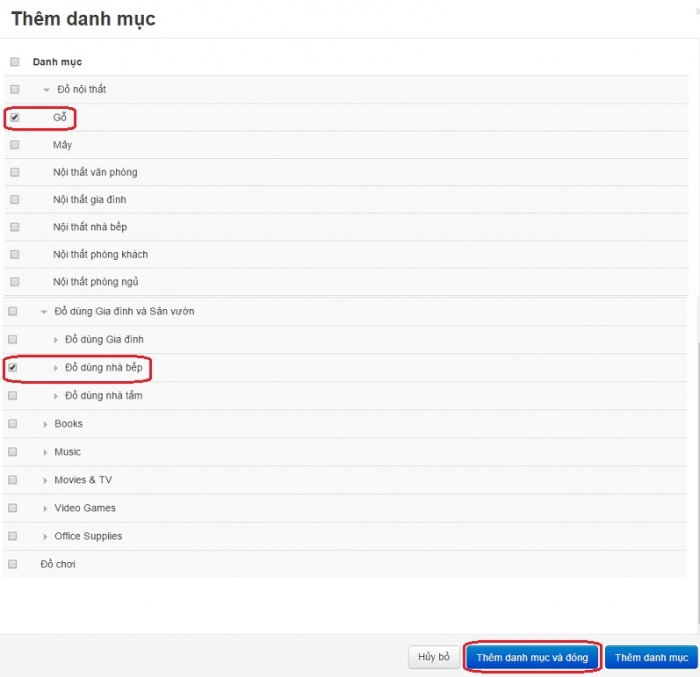Expand the Movies & TV arrow
This screenshot has height=677, width=700.
(x=45, y=481)
